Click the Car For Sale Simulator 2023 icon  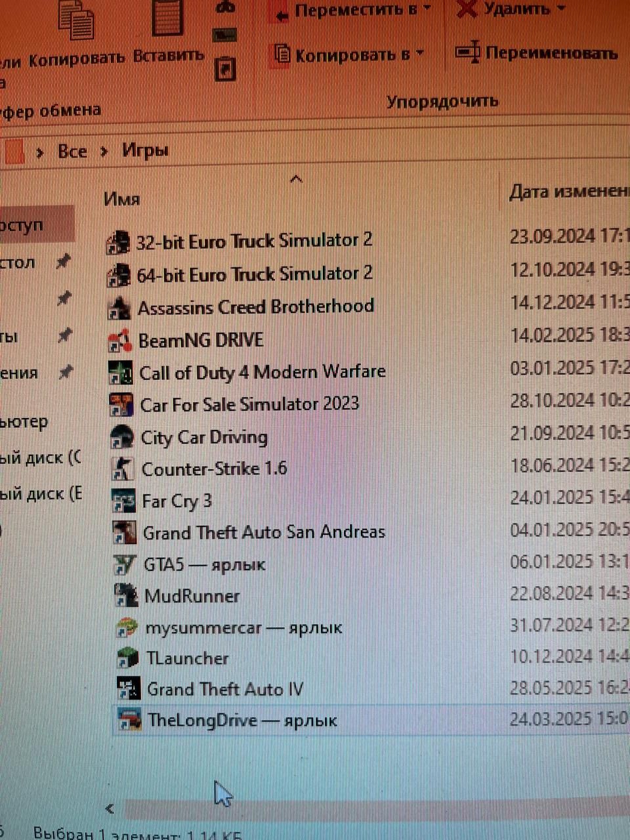[121, 405]
